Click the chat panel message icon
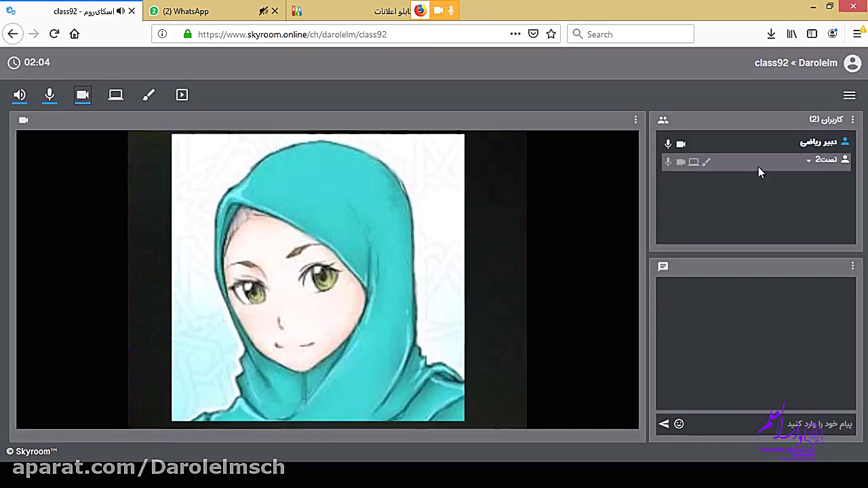Viewport: 868px width, 488px height. 663,266
